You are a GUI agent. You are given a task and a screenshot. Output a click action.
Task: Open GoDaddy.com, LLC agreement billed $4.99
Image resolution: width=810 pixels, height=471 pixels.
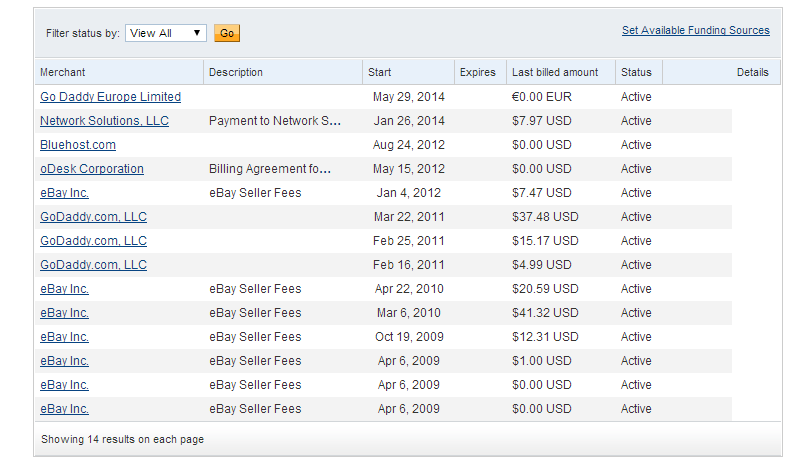coord(93,265)
